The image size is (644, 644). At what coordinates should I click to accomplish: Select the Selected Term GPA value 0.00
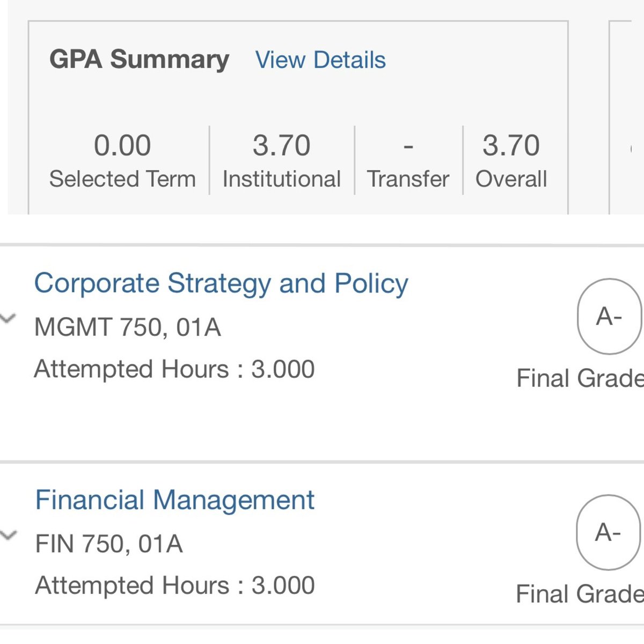point(122,145)
